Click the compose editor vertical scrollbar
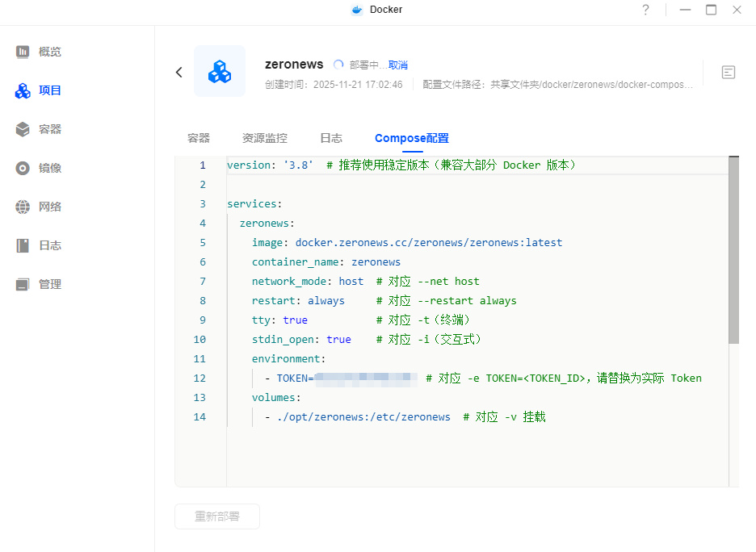This screenshot has height=552, width=756. [x=733, y=250]
